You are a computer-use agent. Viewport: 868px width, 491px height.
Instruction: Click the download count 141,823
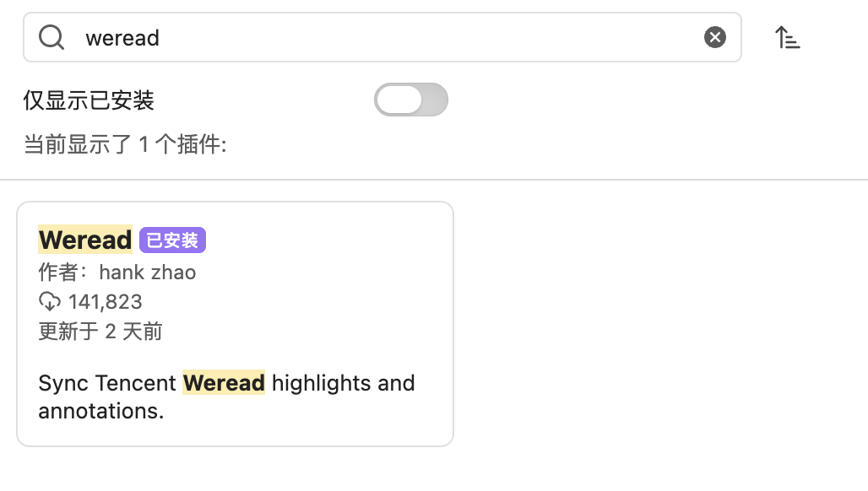[x=106, y=302]
